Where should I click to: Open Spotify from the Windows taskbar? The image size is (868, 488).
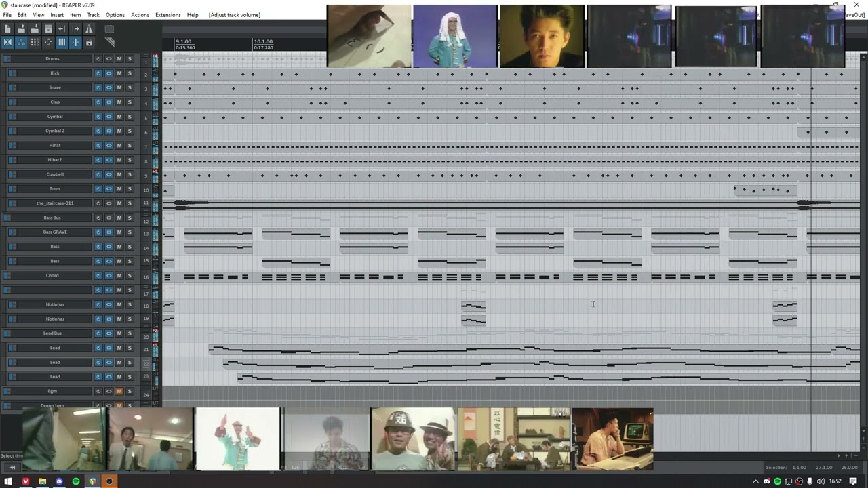(x=75, y=481)
